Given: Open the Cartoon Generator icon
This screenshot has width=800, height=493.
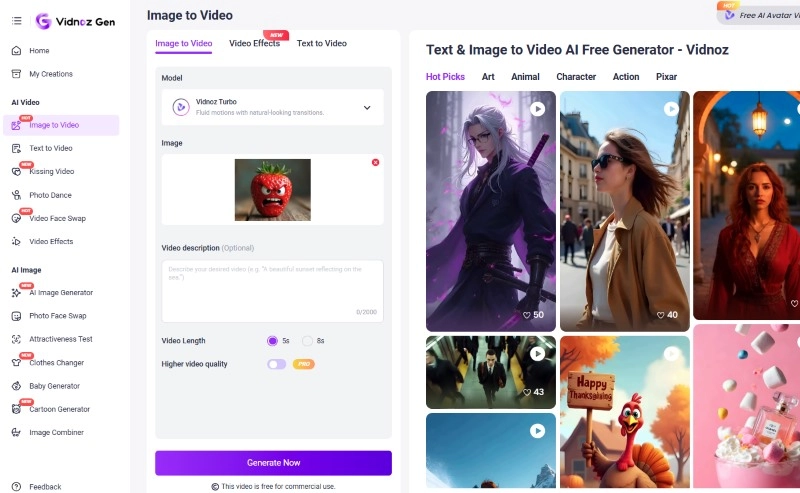Looking at the screenshot, I should coord(16,409).
